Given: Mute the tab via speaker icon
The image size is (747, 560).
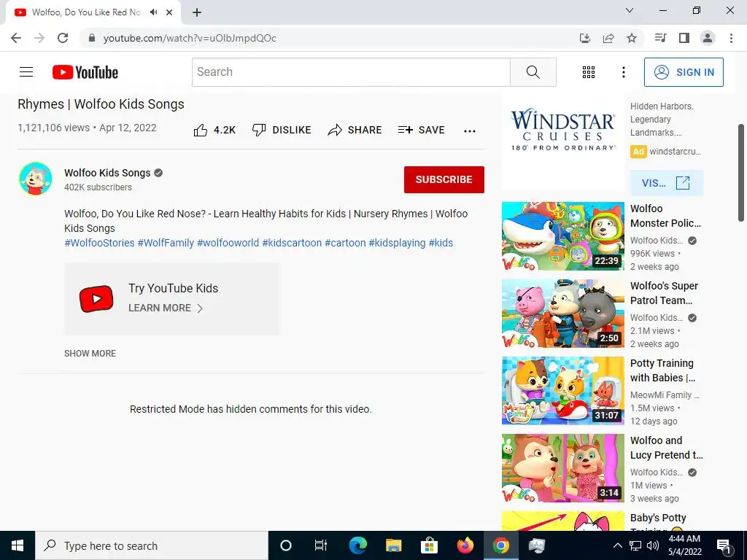Looking at the screenshot, I should click(x=153, y=12).
